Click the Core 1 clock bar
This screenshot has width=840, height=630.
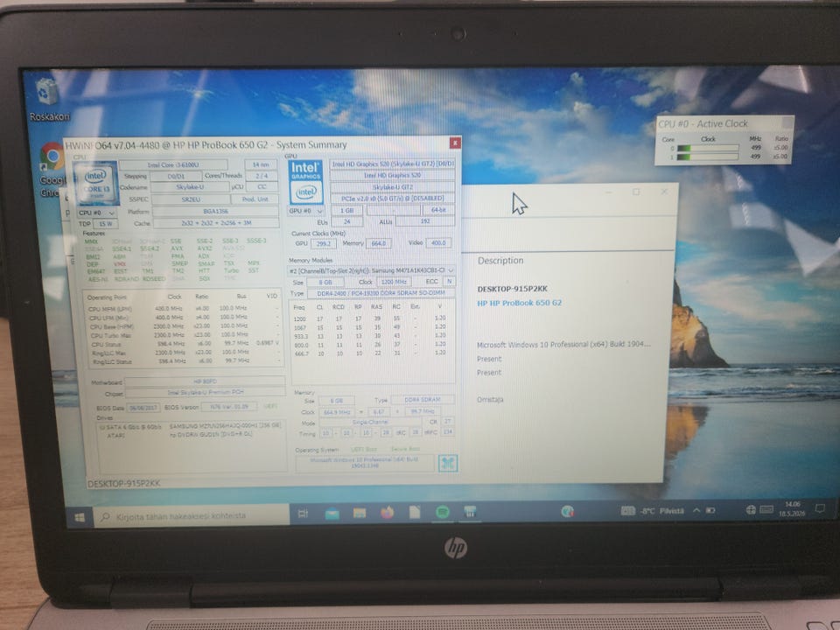pyautogui.click(x=708, y=157)
